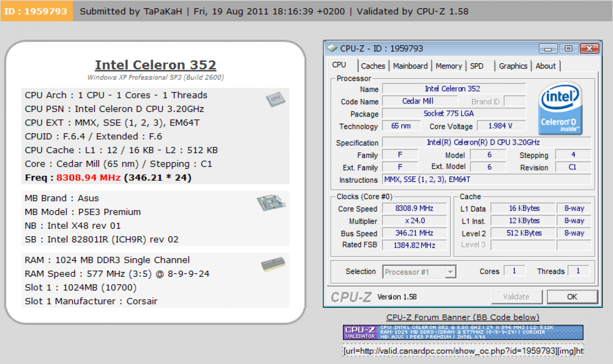Click the RAM module icon
This screenshot has height=364, width=613.
point(273,264)
